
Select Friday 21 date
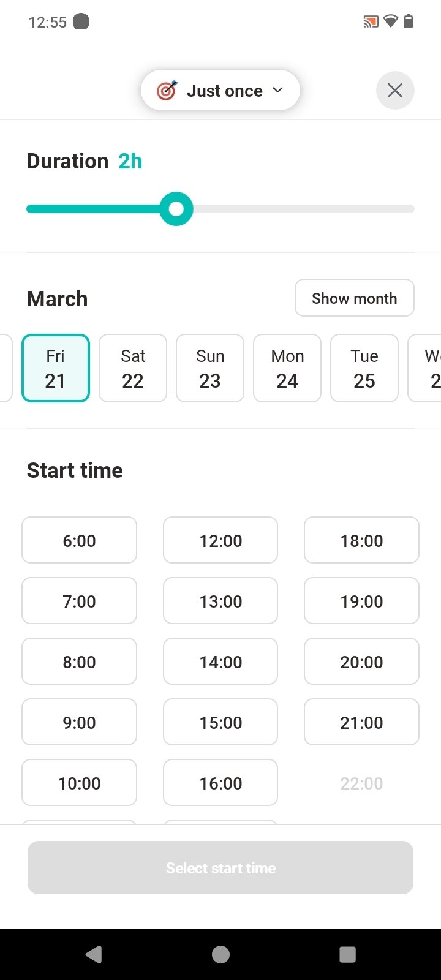tap(56, 368)
